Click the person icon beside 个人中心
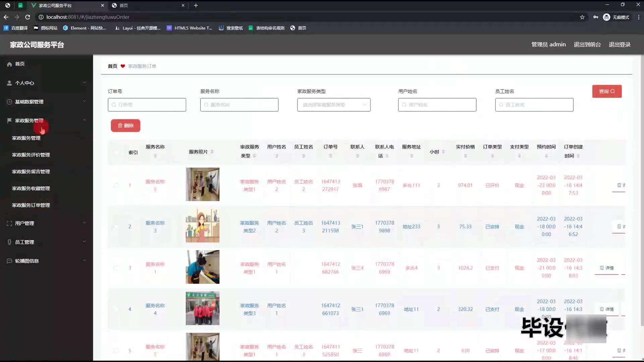644x362 pixels. click(9, 83)
